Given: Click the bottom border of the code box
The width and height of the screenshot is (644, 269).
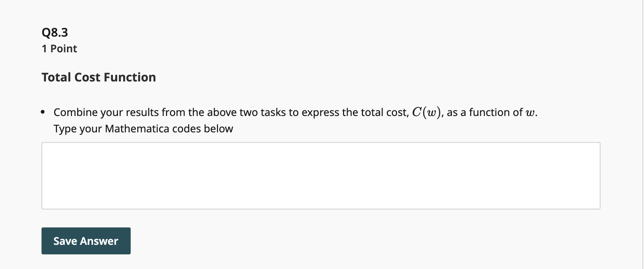Looking at the screenshot, I should coord(321,208).
